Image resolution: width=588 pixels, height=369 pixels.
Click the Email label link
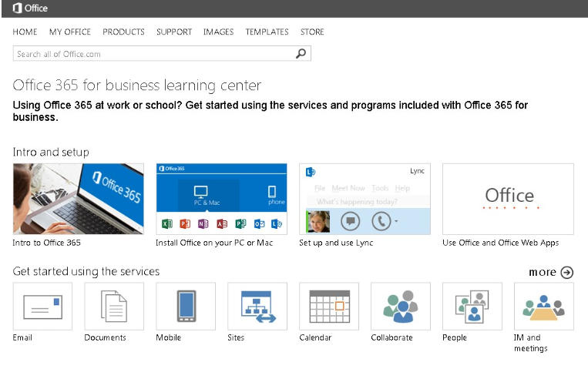pos(22,337)
